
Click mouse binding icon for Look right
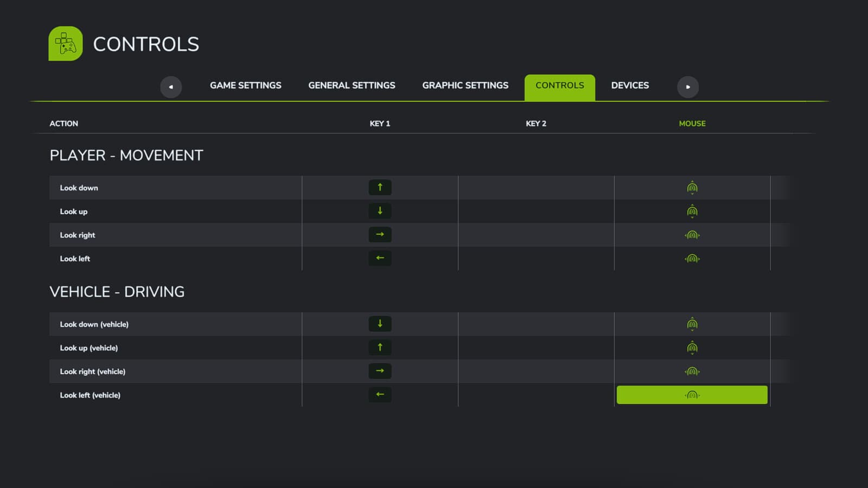692,235
